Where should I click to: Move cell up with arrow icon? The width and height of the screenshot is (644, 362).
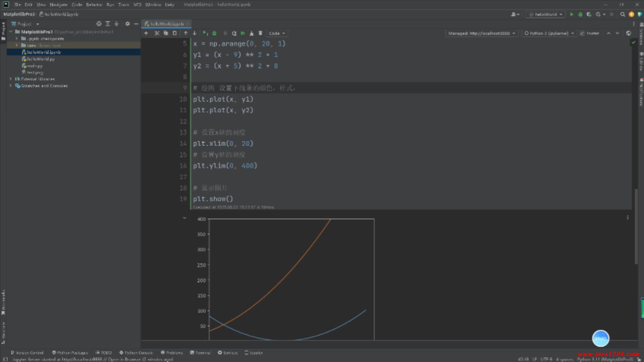coord(185,33)
